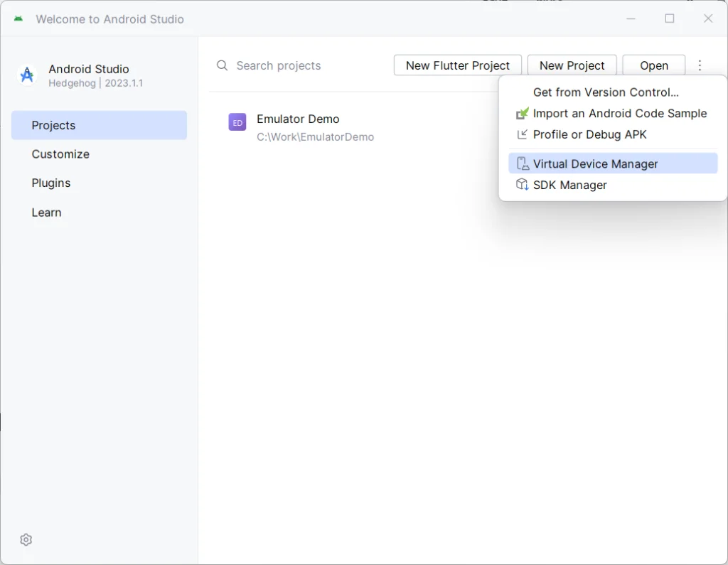Click the search magnifier icon

[x=223, y=65]
